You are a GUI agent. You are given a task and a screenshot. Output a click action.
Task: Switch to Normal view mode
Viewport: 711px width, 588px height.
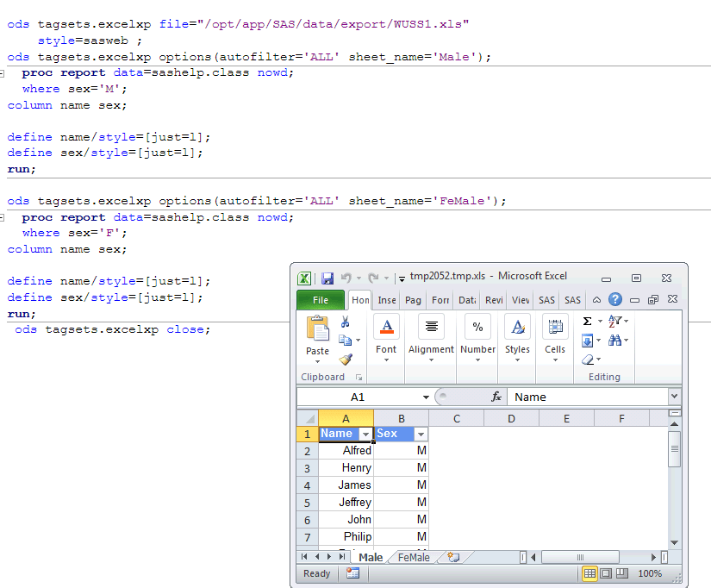pos(589,573)
